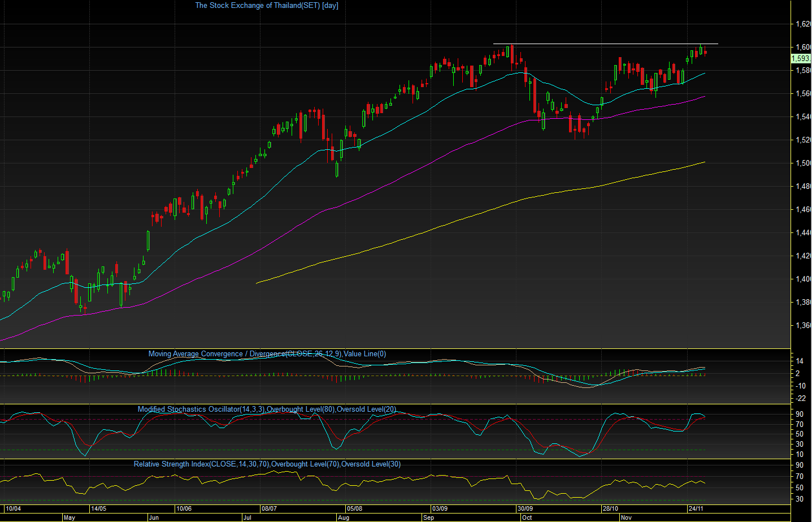Viewport: 812px width, 522px height.
Task: Click the 10/04 date label on time axis
Action: [x=14, y=508]
